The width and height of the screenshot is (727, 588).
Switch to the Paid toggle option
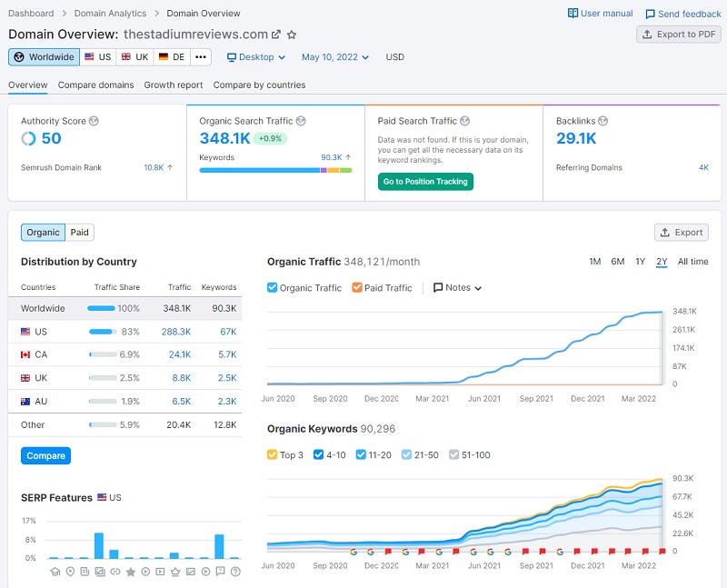[80, 233]
